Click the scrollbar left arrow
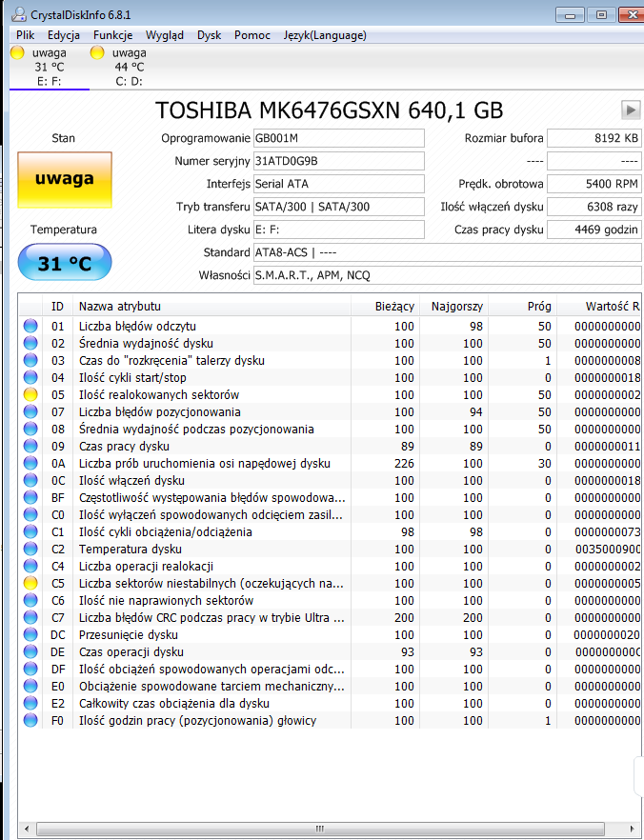Viewport: 644px width, 840px height. pyautogui.click(x=27, y=829)
